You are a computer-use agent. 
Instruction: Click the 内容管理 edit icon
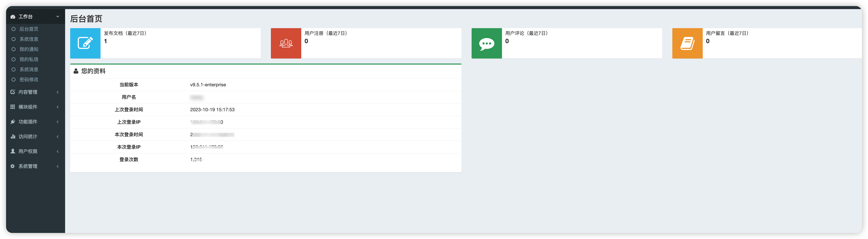click(x=13, y=92)
